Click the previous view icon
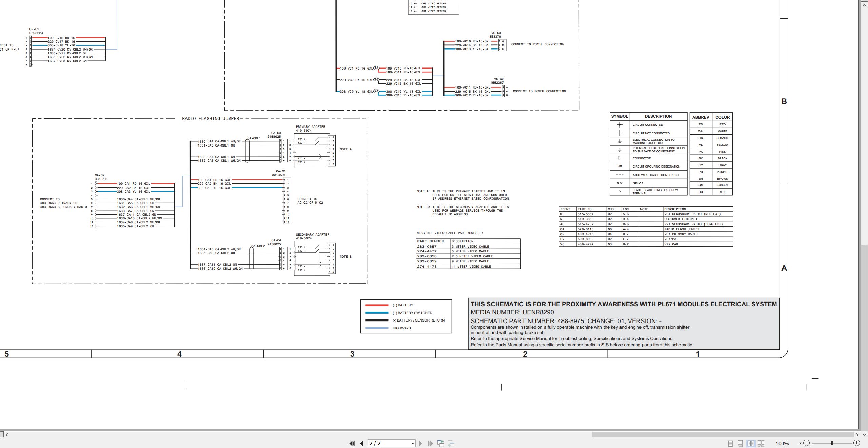The height and width of the screenshot is (448, 868). (x=441, y=443)
